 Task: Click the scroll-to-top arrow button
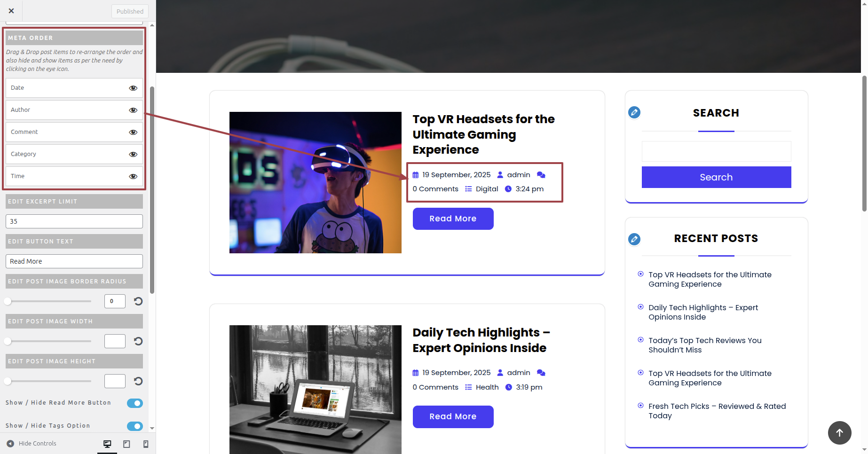pos(839,432)
